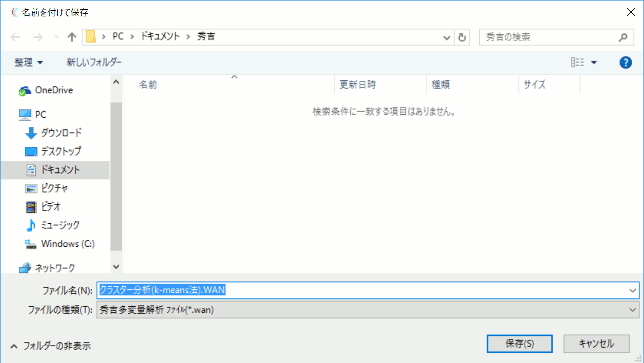Click the 保存(S) button
The height and width of the screenshot is (363, 644).
pyautogui.click(x=520, y=344)
